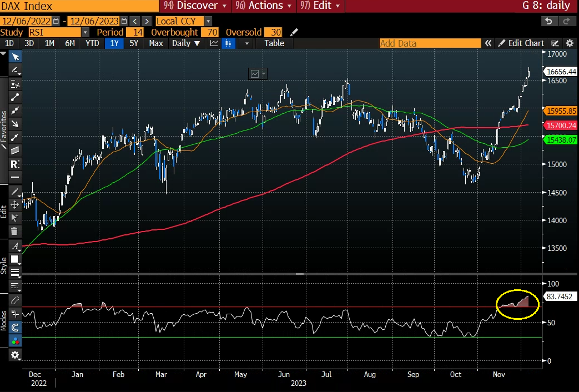Click the Add Data input field

(x=430, y=43)
